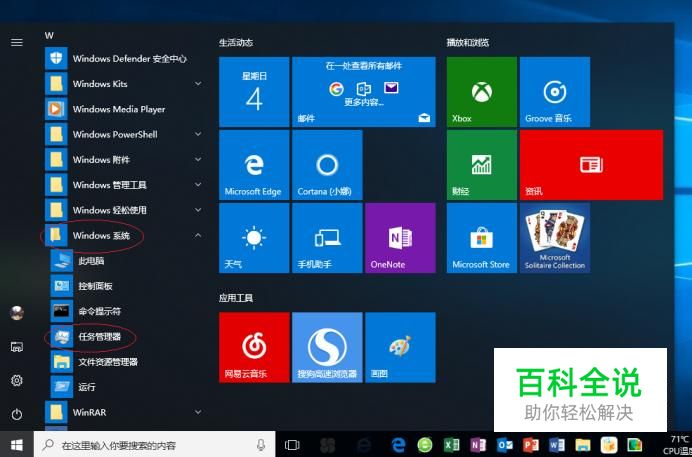Jump to the W letter index header

pos(49,36)
